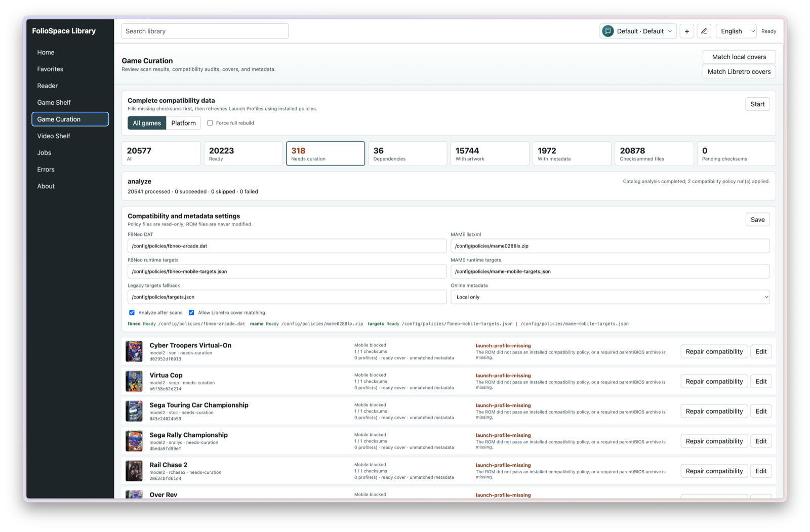
Task: Edit the Virtua Cop entry
Action: coord(761,382)
